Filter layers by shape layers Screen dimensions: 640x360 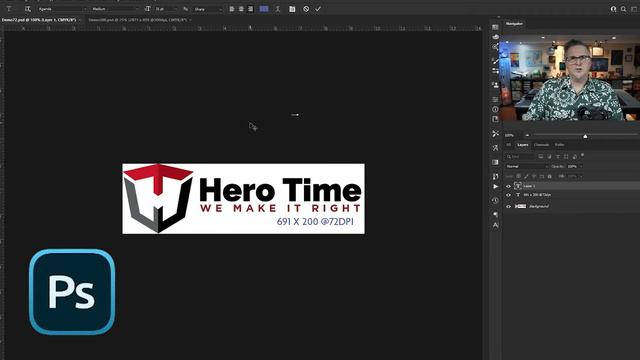click(x=566, y=156)
